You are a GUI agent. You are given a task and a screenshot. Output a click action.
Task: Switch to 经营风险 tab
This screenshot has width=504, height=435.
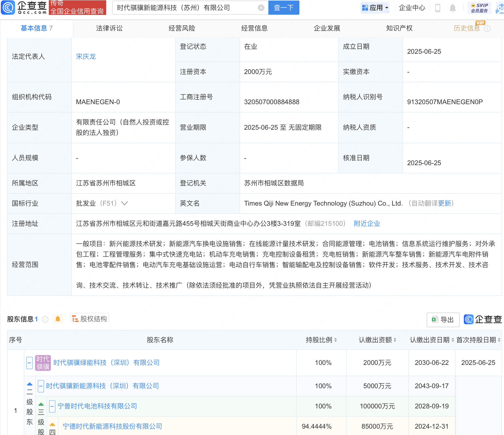coord(182,28)
